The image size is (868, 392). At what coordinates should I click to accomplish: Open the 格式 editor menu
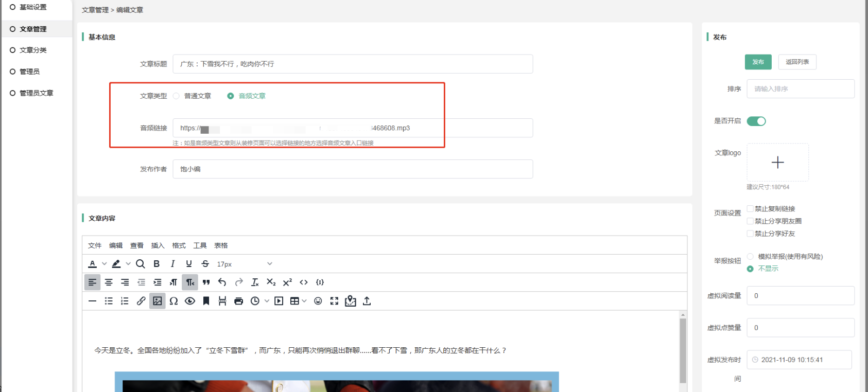point(179,245)
